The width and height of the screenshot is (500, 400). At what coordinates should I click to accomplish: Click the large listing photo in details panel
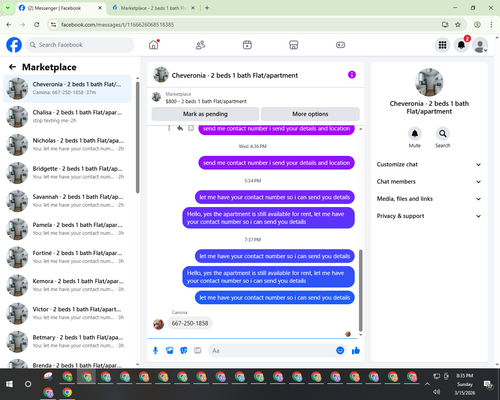429,82
